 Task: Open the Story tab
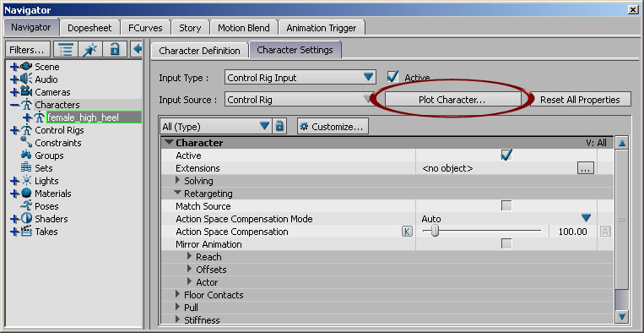click(x=190, y=28)
